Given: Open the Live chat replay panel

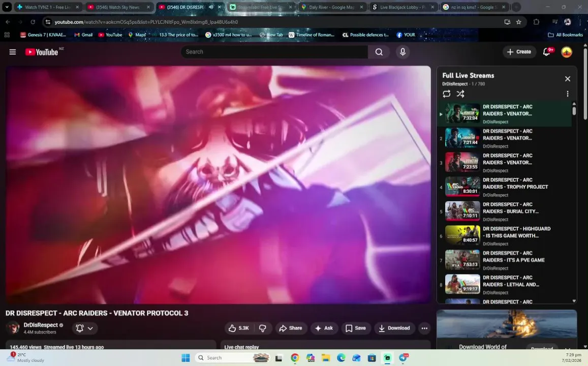Looking at the screenshot, I should tap(325, 345).
